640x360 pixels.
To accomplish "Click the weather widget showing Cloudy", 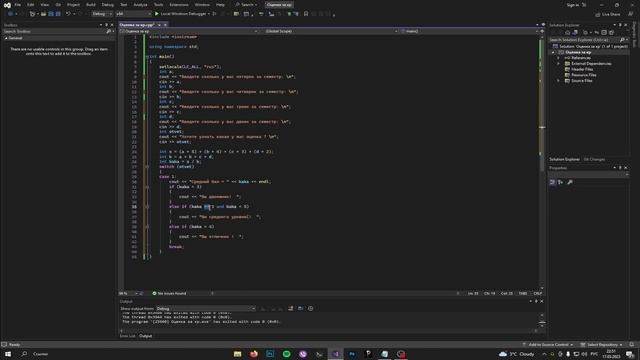I will tap(517, 354).
